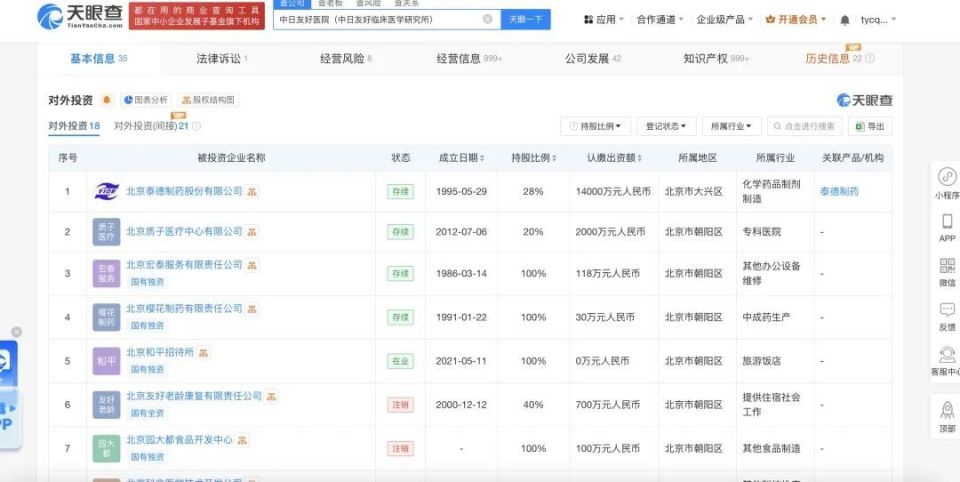The height and width of the screenshot is (482, 960).
Task: Open 微信 QR code in right sidebar
Action: [x=947, y=273]
